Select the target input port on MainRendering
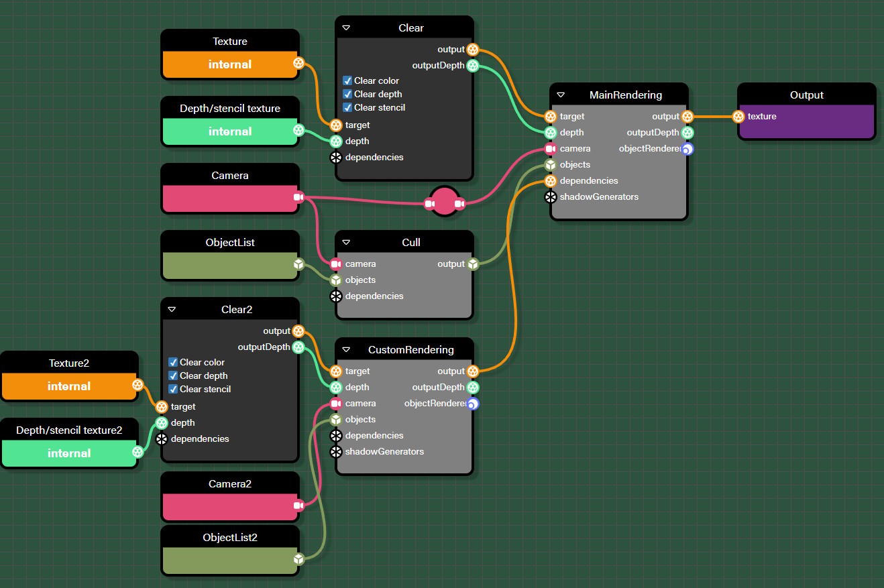This screenshot has height=588, width=884. pyautogui.click(x=551, y=116)
